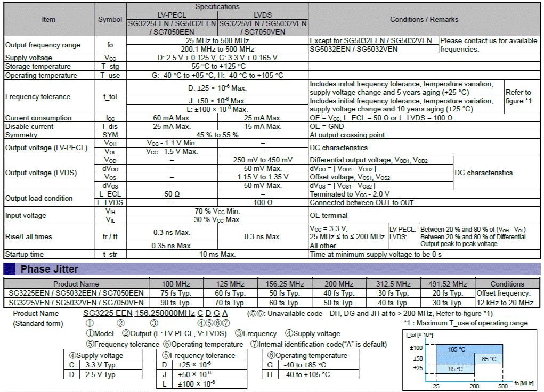Select the 'SG3225VEN / SG5032VEN / SG7050VEN' product row
This screenshot has width=544, height=392.
pos(76,303)
